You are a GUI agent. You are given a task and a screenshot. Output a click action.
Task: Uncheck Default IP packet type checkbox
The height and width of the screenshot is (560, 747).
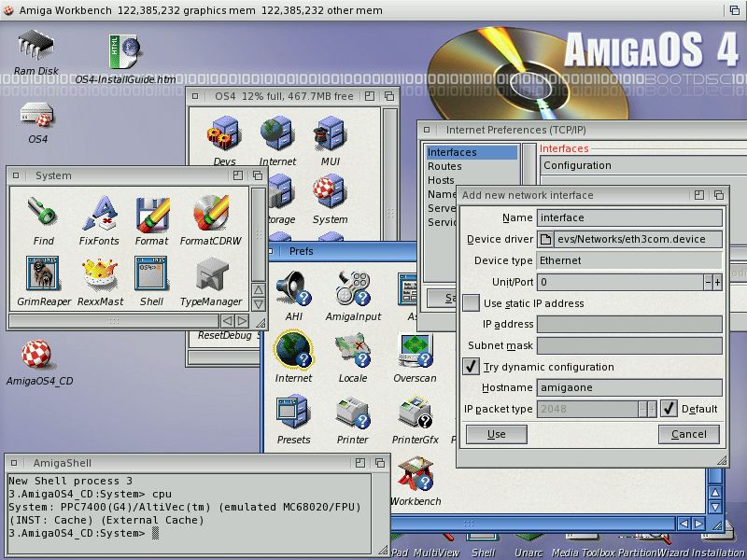pos(669,409)
